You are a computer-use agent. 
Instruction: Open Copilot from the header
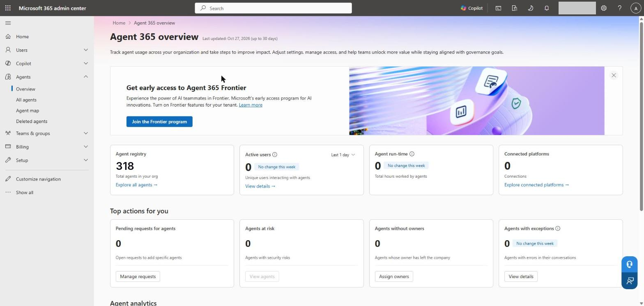click(x=471, y=8)
